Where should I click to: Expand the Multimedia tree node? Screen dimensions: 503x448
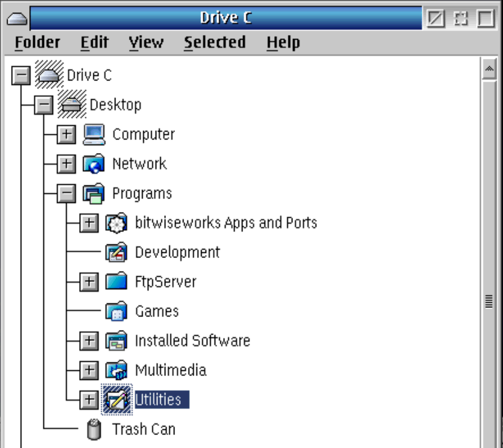pyautogui.click(x=89, y=370)
